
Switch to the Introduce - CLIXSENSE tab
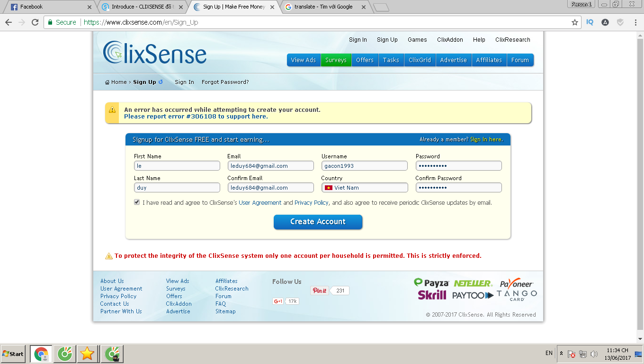[143, 7]
